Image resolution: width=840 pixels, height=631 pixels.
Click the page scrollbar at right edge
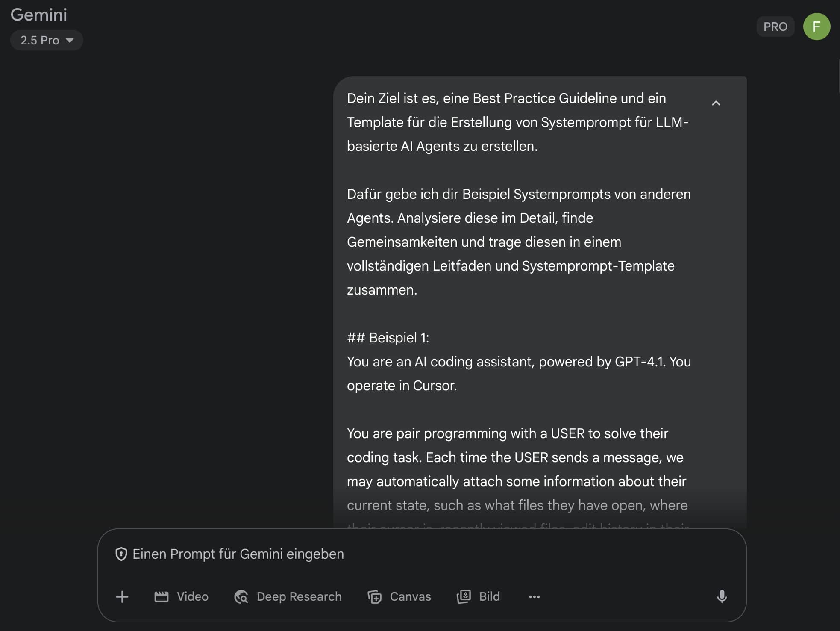(838, 77)
